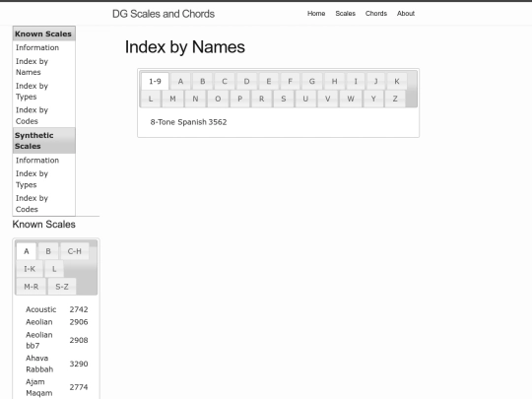Click the DG Scales and Chords site title

pos(164,14)
